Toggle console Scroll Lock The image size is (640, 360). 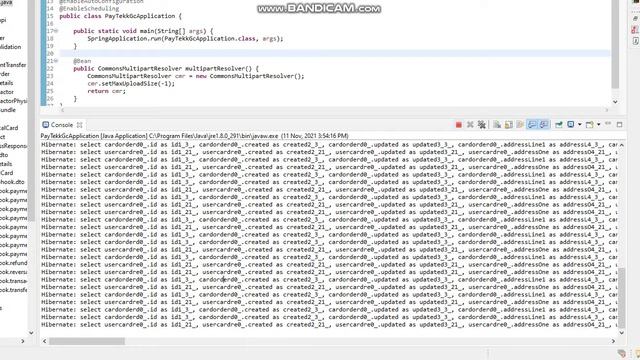[509, 124]
